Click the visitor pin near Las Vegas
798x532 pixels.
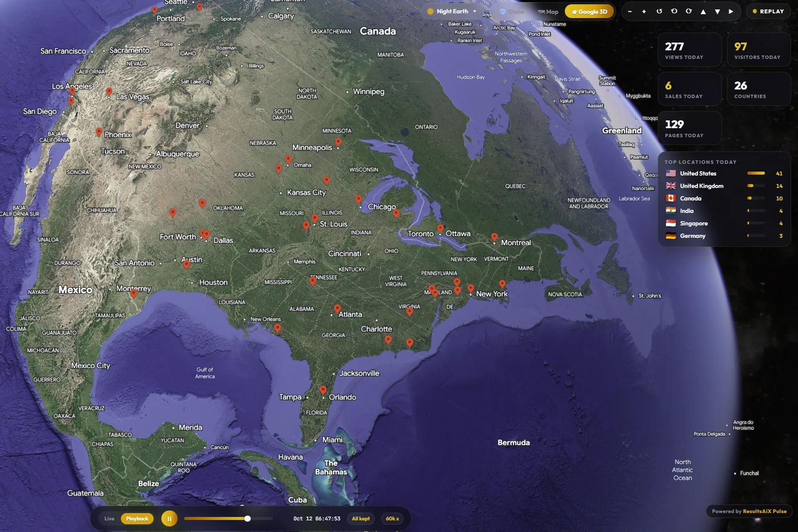[x=109, y=92]
